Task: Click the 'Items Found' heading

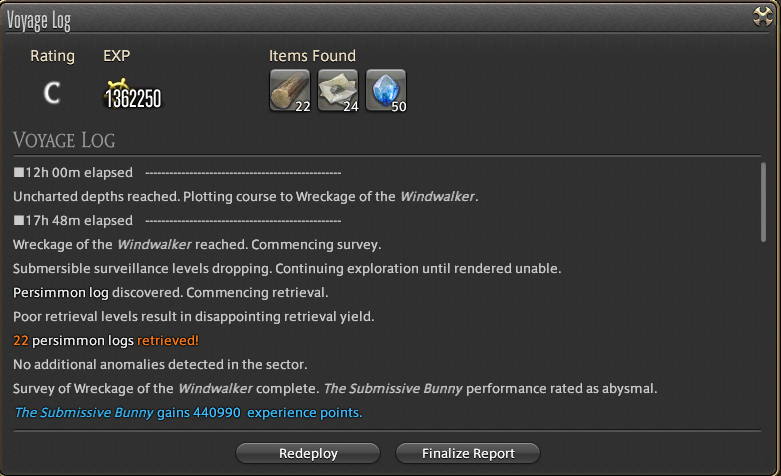Action: tap(312, 56)
